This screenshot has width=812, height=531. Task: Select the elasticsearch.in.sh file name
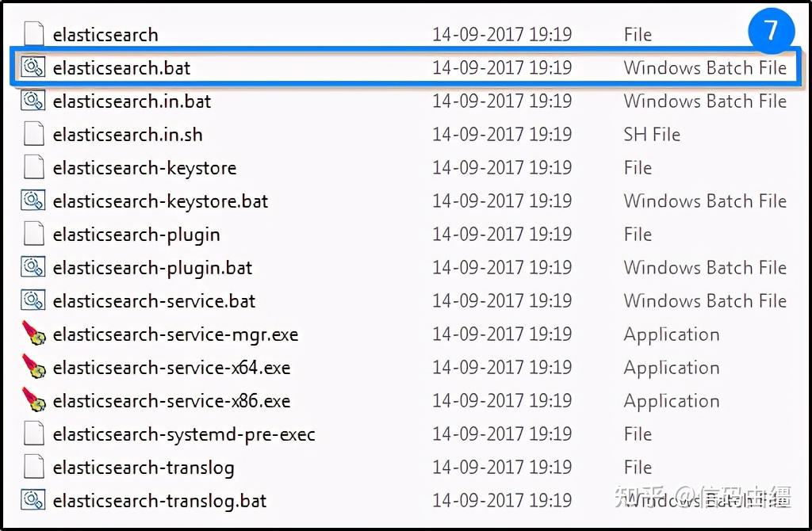[x=128, y=135]
